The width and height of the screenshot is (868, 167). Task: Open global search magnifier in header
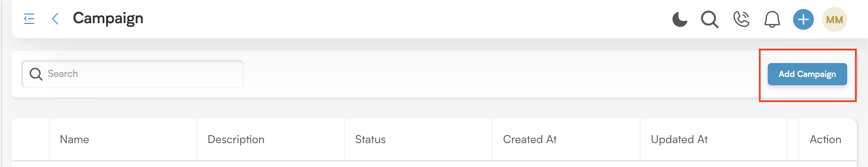point(709,19)
